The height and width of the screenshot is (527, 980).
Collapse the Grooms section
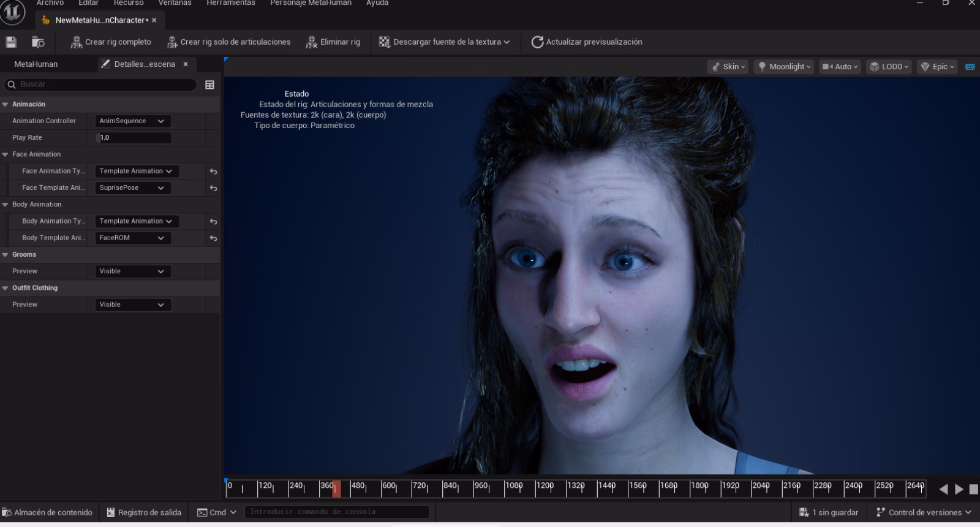6,255
